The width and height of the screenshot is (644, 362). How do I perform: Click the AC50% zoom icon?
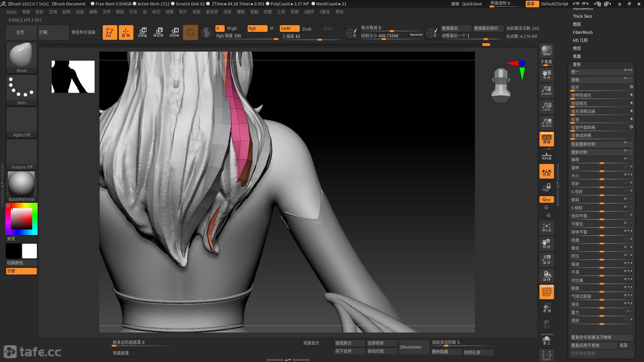pos(546,123)
